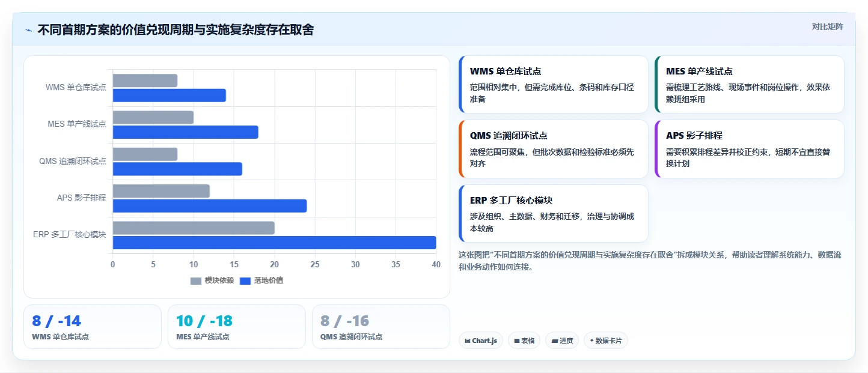The width and height of the screenshot is (868, 373).
Task: Click the star icon in 数据卡片 chip
Action: pos(591,341)
